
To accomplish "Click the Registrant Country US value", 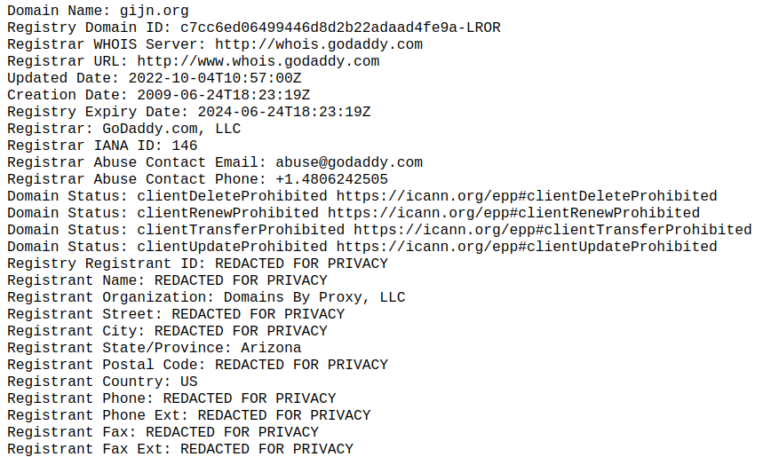I will (189, 381).
